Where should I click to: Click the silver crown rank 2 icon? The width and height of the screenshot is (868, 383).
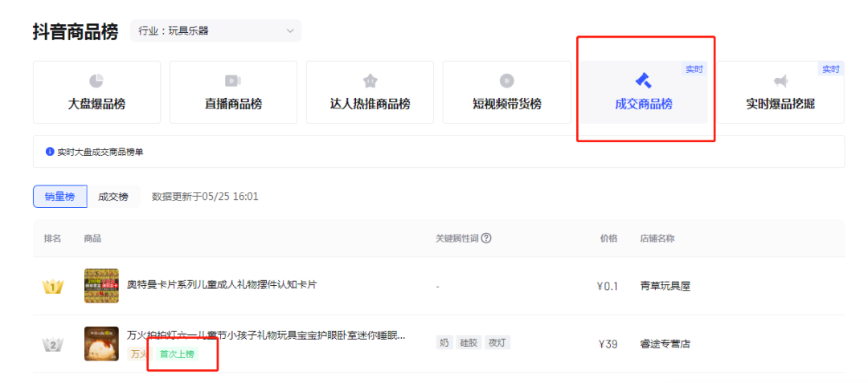pos(52,345)
